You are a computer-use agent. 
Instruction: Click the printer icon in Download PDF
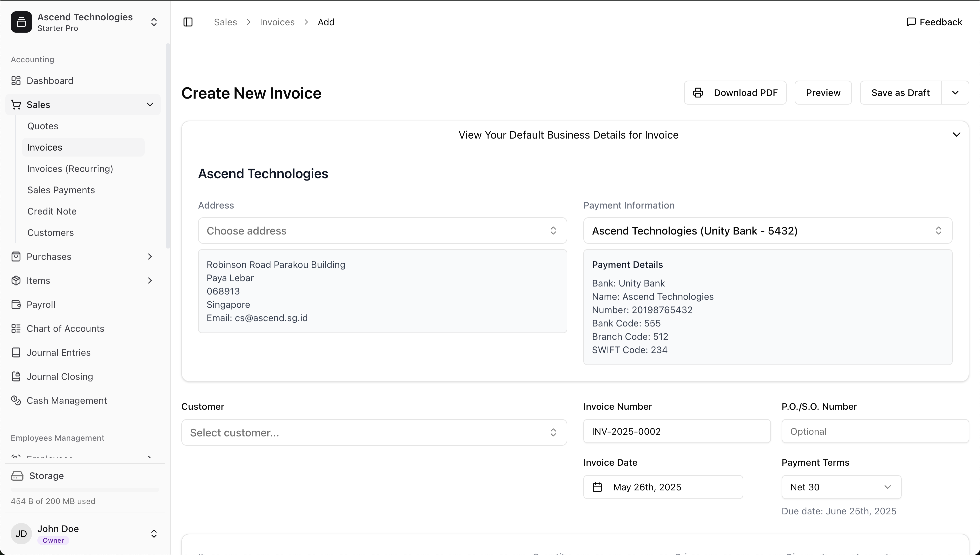click(698, 93)
